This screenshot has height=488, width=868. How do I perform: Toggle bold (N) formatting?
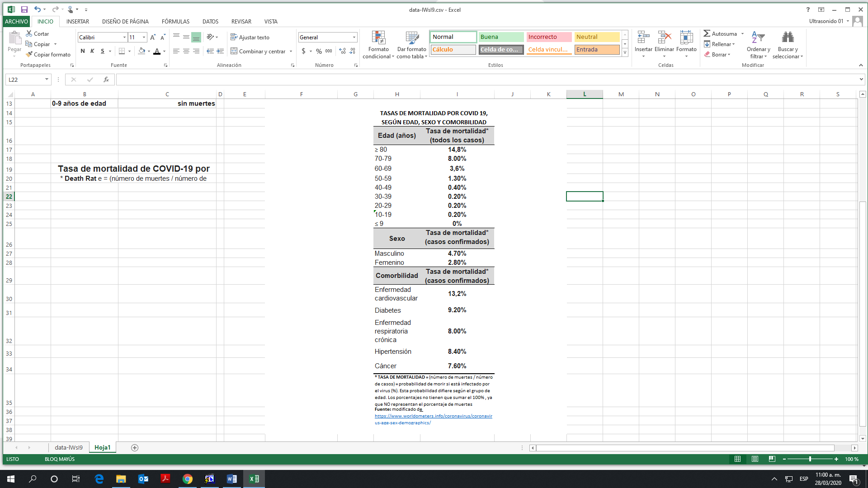pyautogui.click(x=83, y=51)
